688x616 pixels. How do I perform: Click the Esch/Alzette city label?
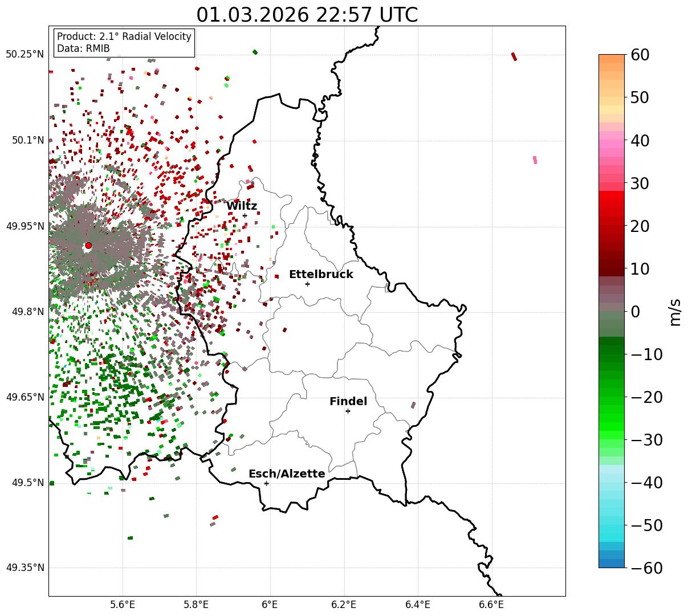(287, 474)
